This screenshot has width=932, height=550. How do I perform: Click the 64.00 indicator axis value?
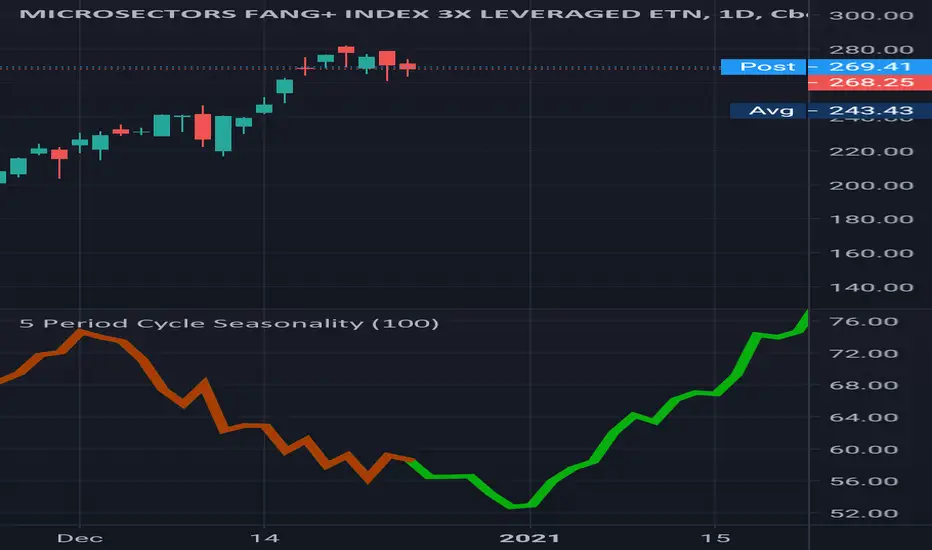863,417
